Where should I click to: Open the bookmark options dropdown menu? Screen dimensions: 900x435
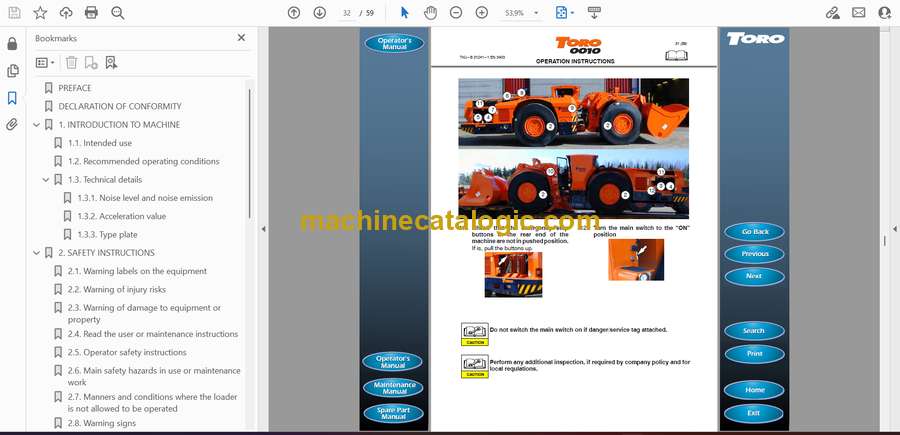(x=45, y=63)
